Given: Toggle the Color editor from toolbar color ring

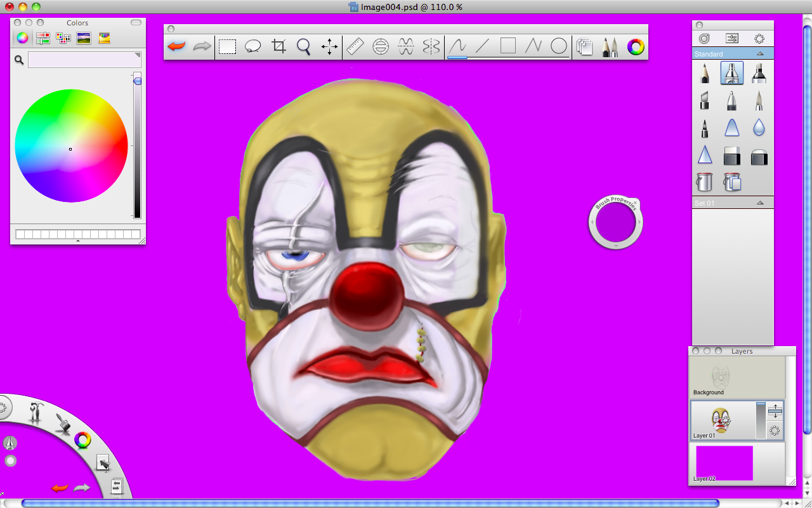Looking at the screenshot, I should [x=636, y=47].
